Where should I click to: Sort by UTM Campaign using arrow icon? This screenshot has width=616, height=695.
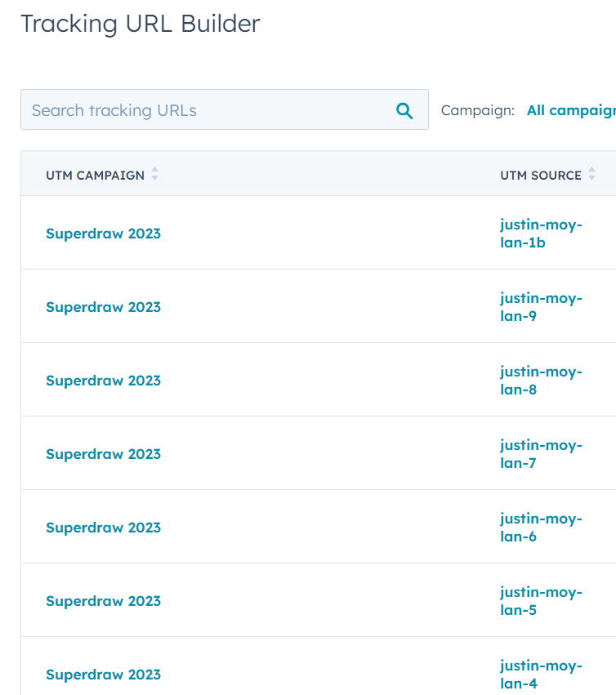(154, 175)
